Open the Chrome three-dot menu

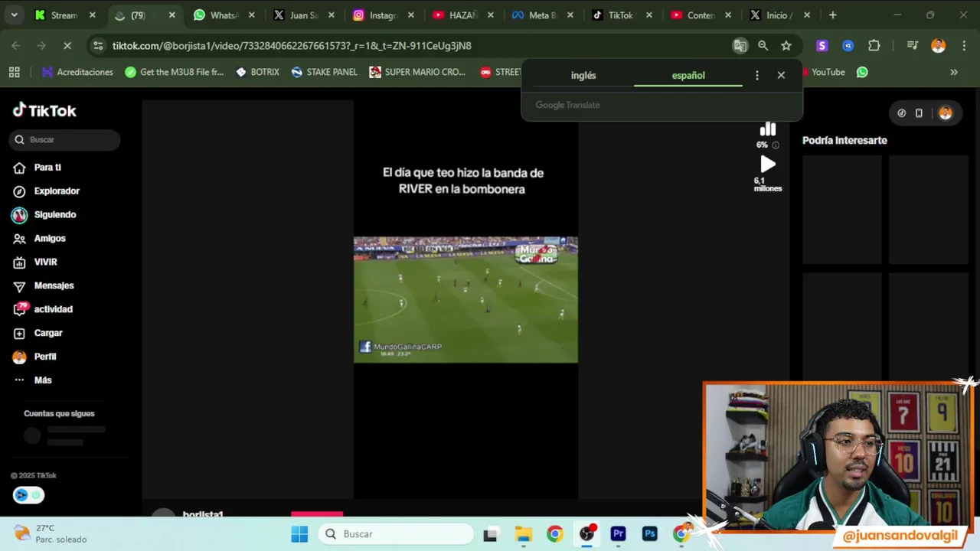point(962,46)
